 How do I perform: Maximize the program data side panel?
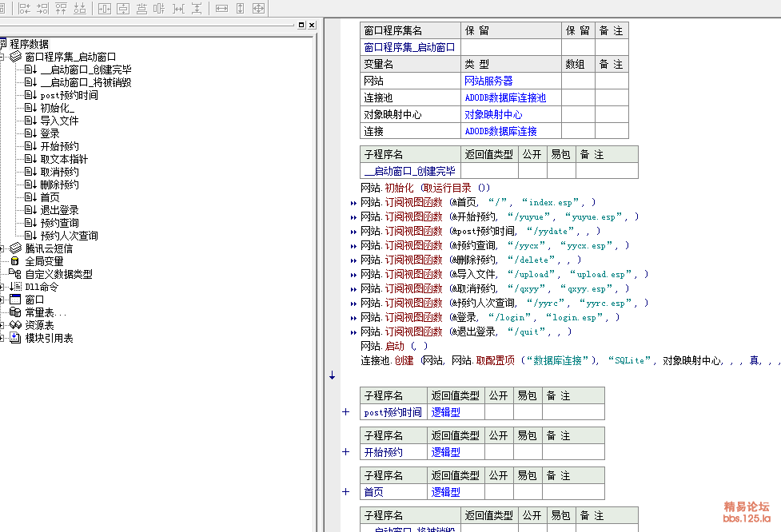301,26
